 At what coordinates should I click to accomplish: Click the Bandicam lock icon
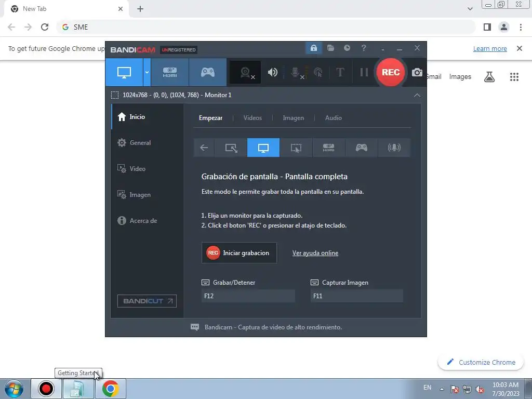313,48
